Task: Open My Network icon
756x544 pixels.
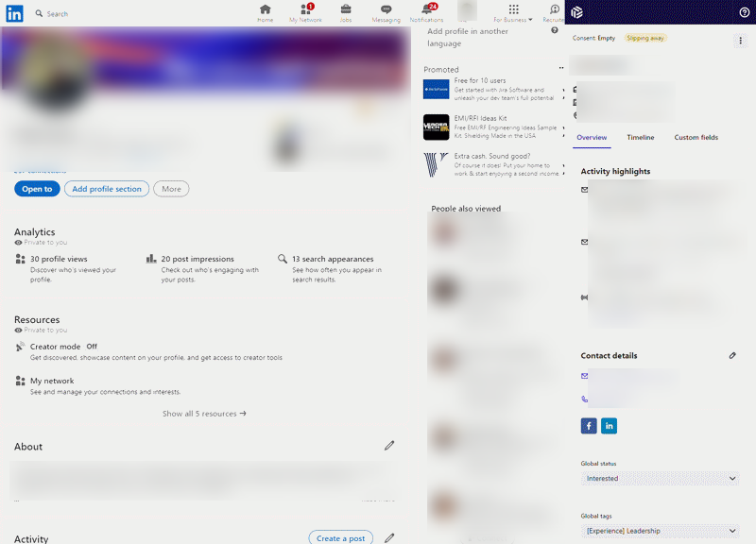Action: click(x=305, y=9)
